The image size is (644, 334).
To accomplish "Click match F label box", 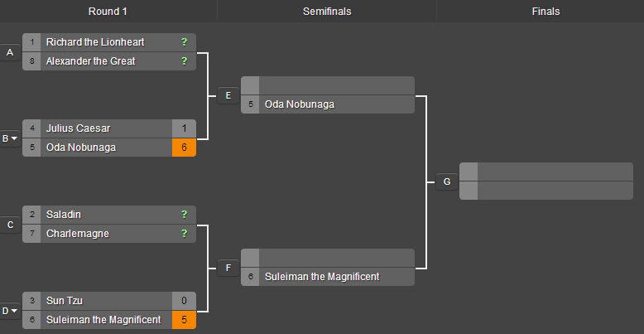I will [x=228, y=268].
